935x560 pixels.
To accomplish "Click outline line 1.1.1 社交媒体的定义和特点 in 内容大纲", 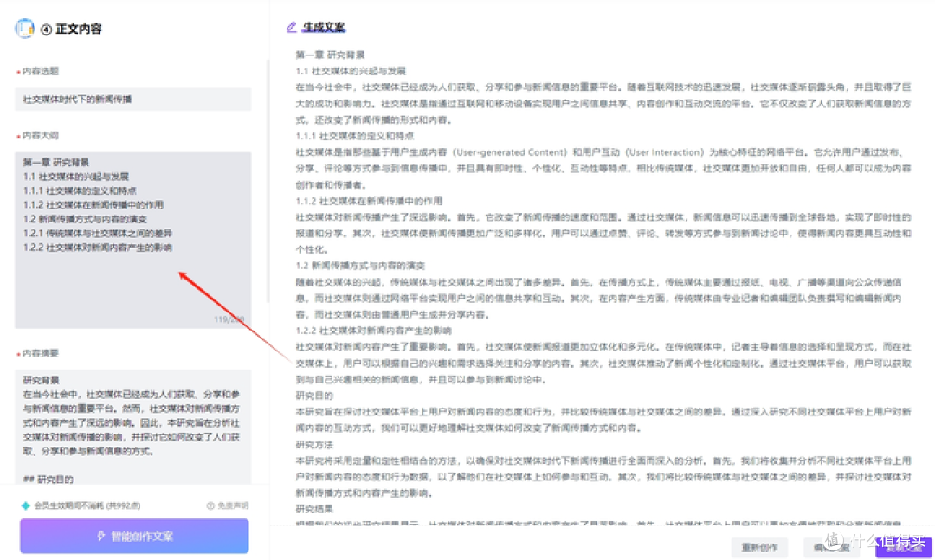I will [80, 190].
